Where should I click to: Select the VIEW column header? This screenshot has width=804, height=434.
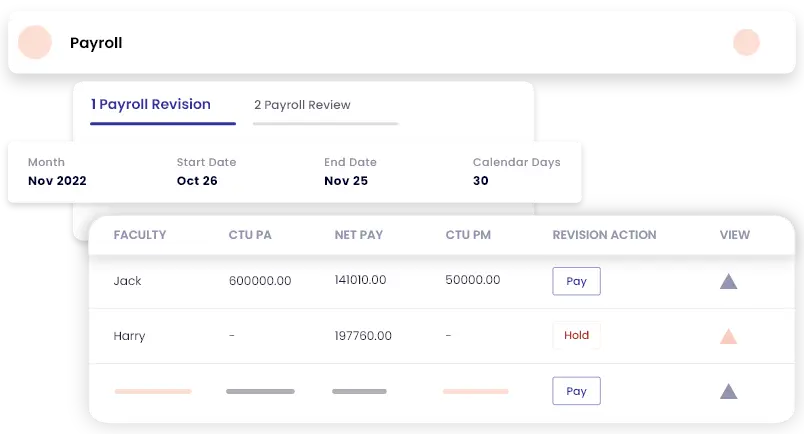(734, 235)
